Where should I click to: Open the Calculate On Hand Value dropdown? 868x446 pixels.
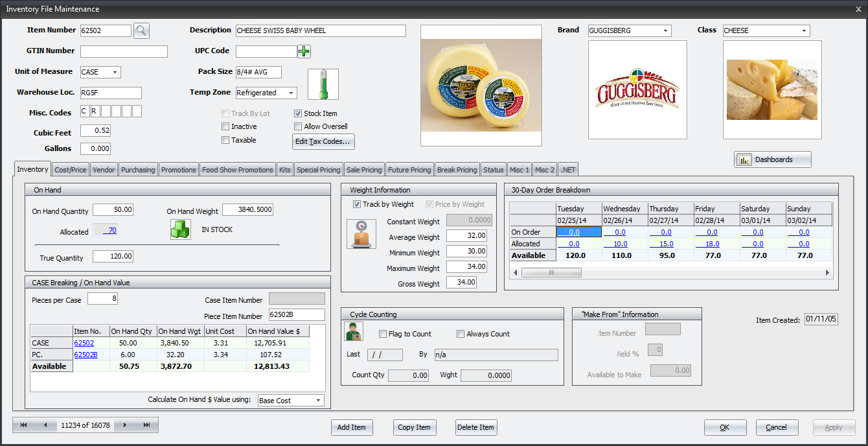pos(319,401)
